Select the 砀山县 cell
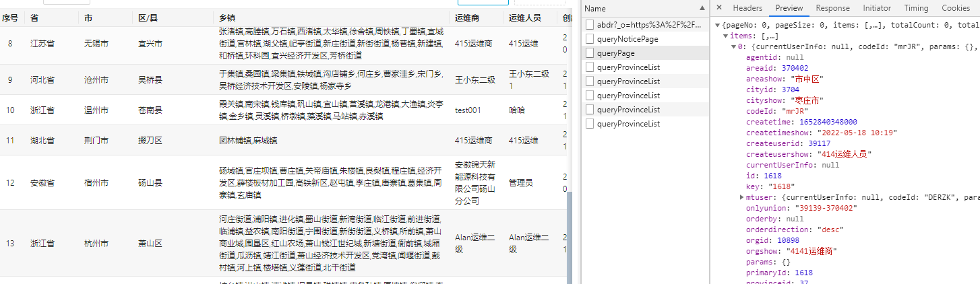The width and height of the screenshot is (980, 284). tap(150, 183)
